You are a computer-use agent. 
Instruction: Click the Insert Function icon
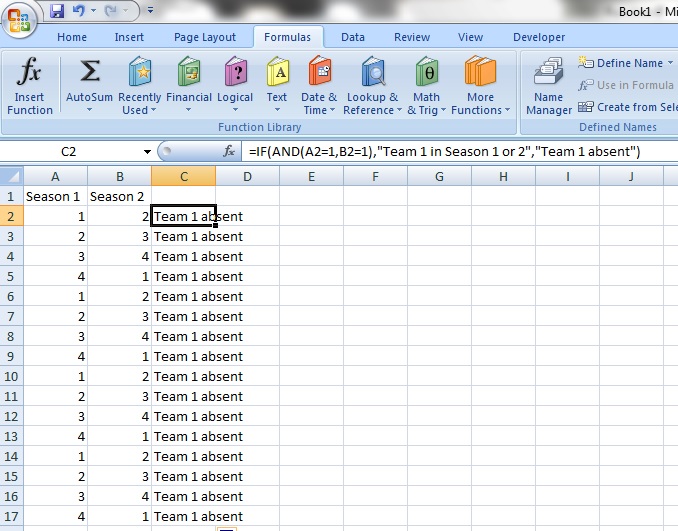(30, 73)
